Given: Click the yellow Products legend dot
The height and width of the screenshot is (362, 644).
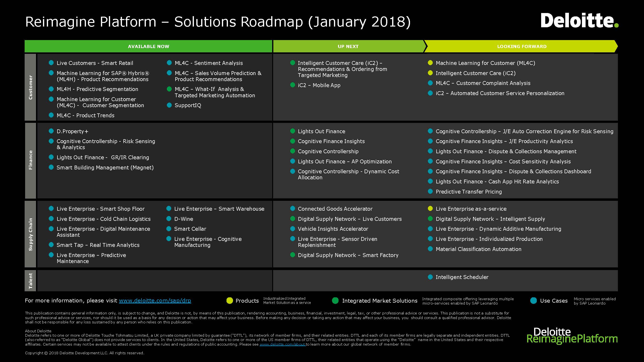Looking at the screenshot, I should click(229, 300).
